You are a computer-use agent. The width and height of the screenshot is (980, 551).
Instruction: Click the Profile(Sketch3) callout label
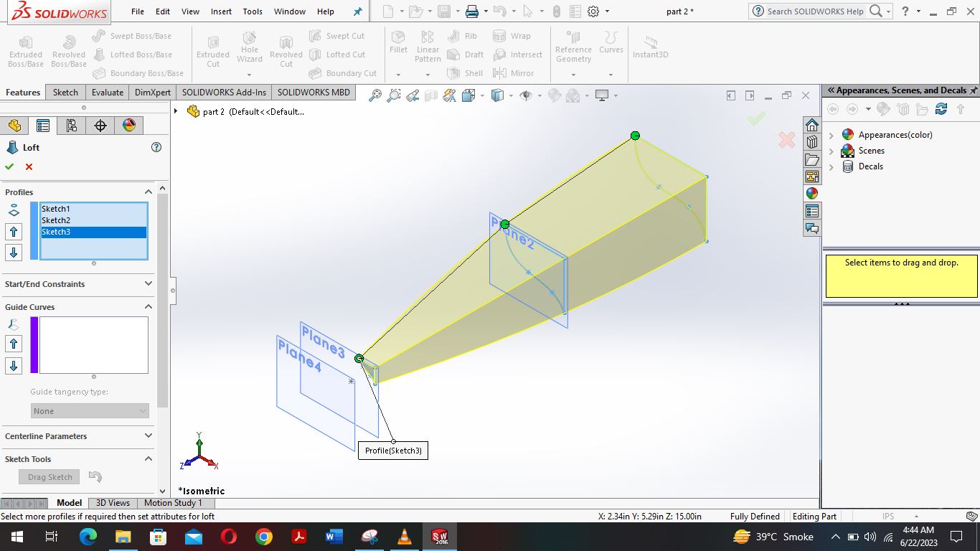pyautogui.click(x=392, y=451)
